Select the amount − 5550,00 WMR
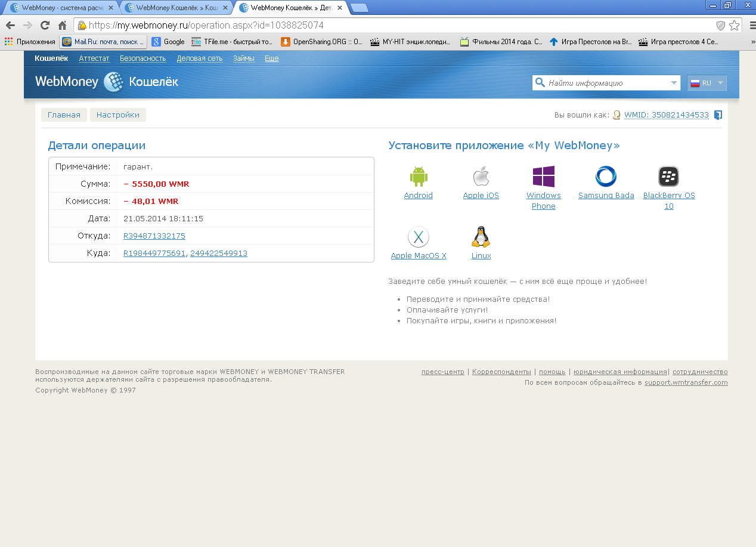This screenshot has height=547, width=756. pos(156,184)
